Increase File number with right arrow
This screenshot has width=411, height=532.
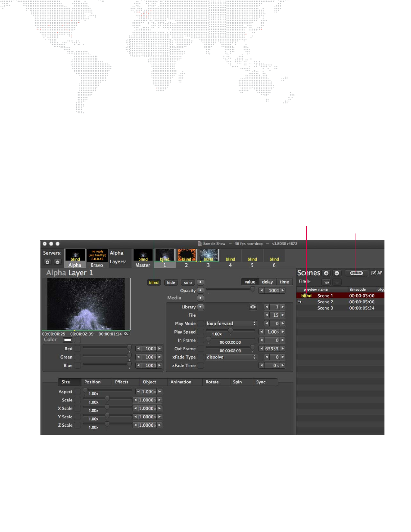click(x=283, y=315)
